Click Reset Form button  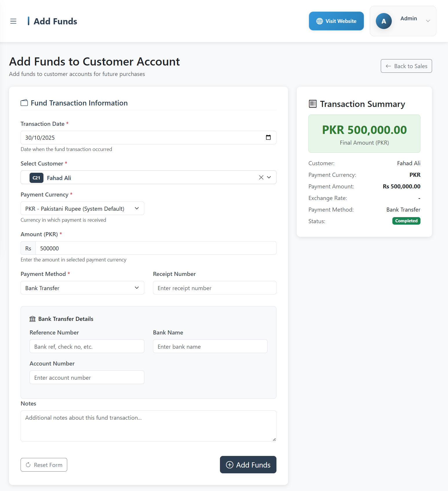[x=44, y=465]
